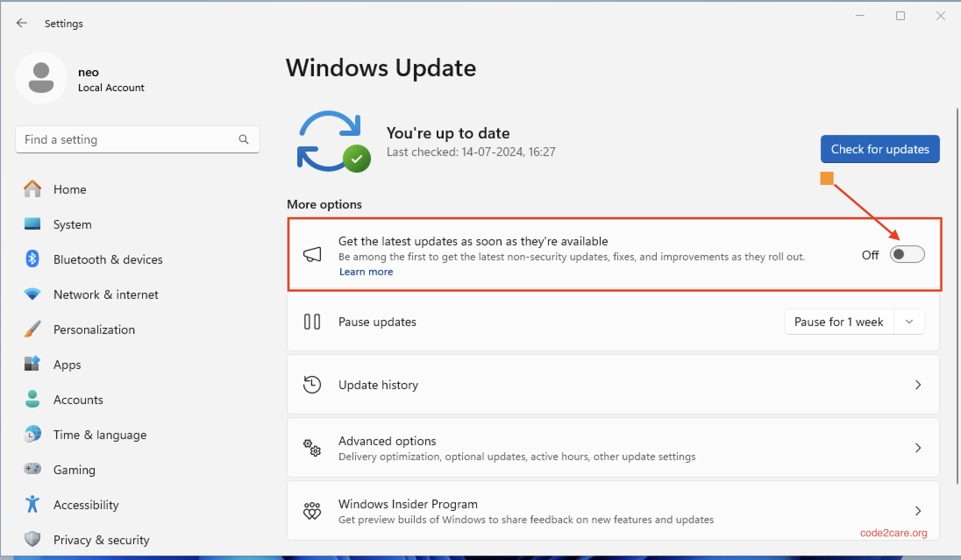Click the neo local account avatar icon
Viewport: 961px width, 560px height.
coord(41,78)
